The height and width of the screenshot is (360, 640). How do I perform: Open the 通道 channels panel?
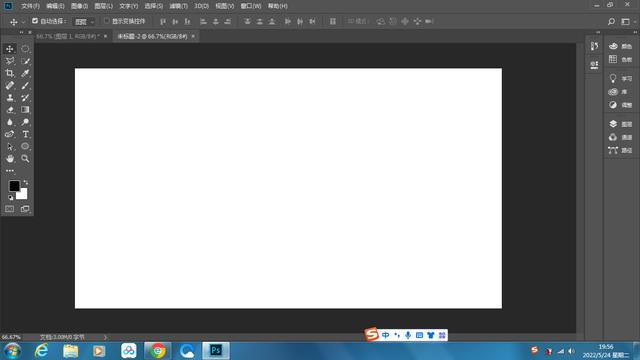click(x=620, y=137)
